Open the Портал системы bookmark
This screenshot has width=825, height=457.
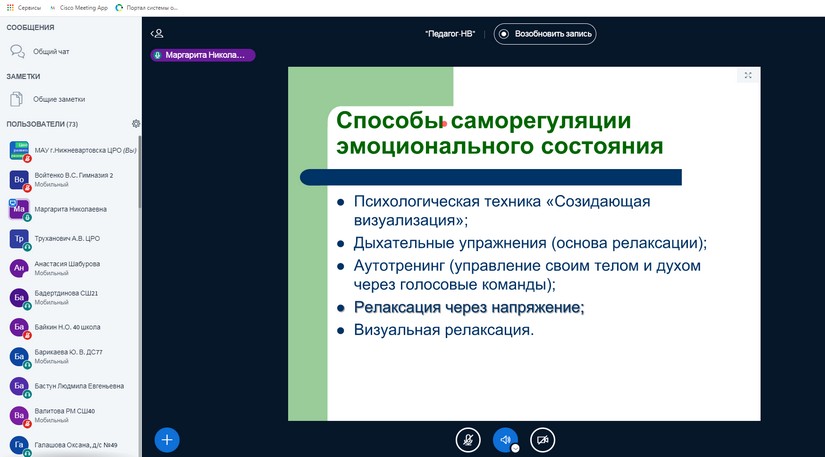pyautogui.click(x=147, y=8)
